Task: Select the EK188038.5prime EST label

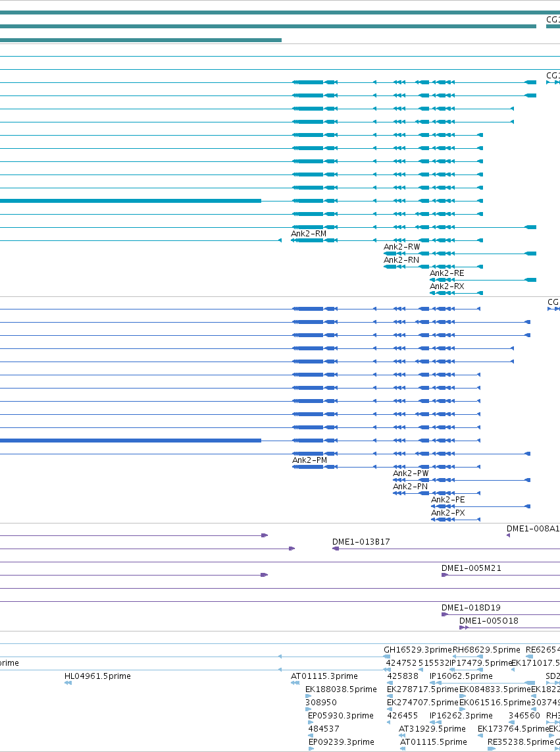Action: pyautogui.click(x=341, y=689)
